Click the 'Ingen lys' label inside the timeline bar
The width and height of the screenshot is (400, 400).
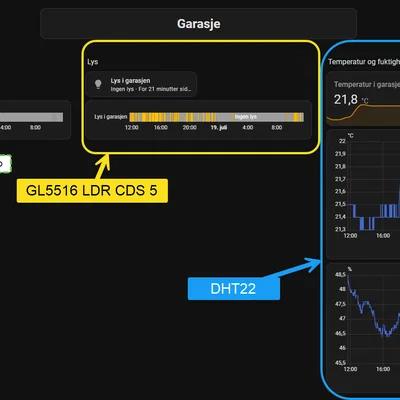pos(246,117)
